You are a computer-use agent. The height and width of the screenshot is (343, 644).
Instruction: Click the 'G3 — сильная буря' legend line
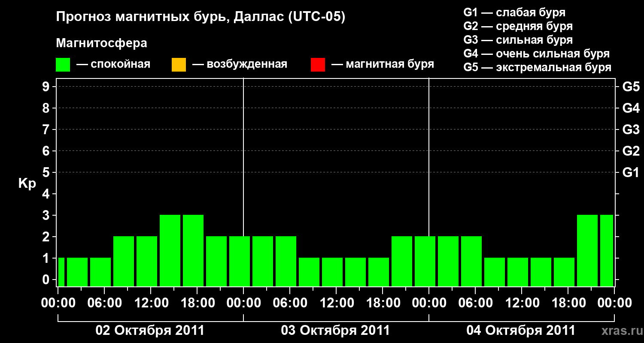point(518,40)
